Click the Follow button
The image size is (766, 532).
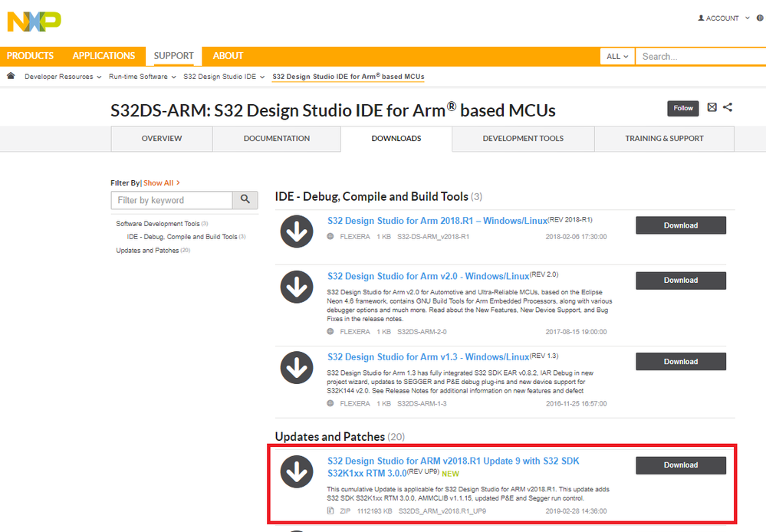click(x=683, y=108)
